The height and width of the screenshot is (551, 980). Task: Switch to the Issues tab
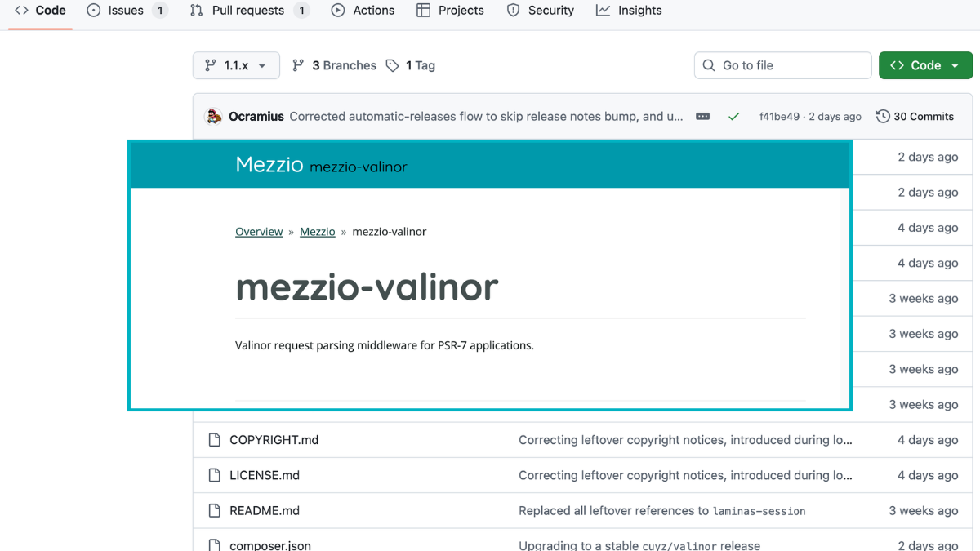[x=125, y=10]
